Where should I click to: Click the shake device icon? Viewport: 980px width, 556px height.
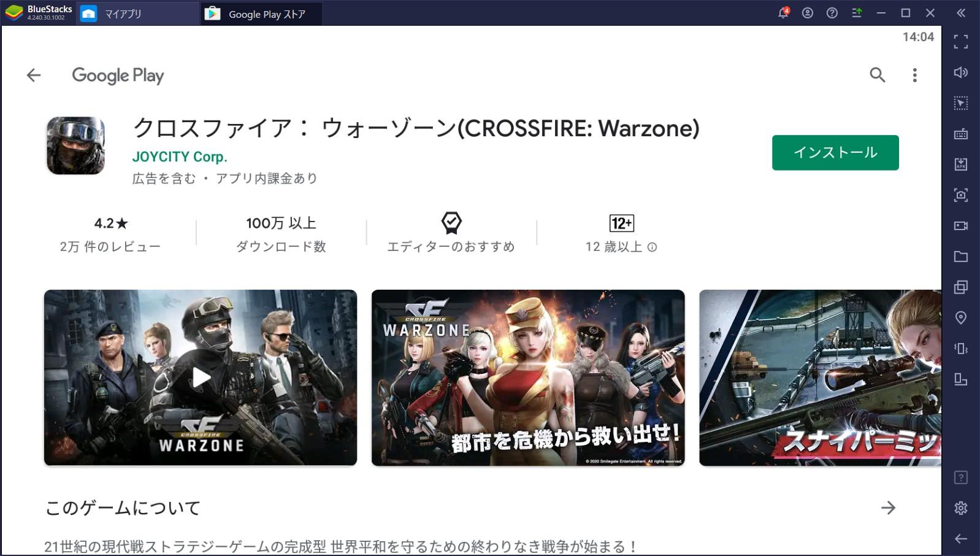(x=961, y=349)
